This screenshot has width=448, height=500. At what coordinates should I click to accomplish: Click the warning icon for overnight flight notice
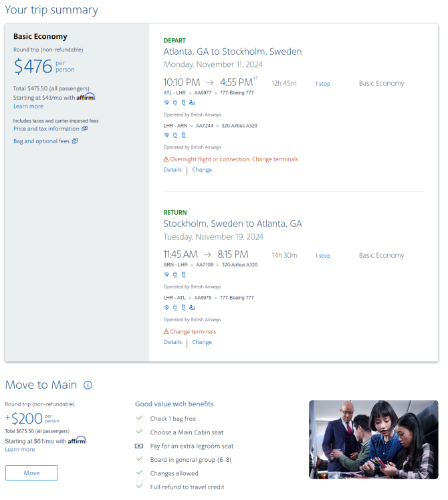(166, 159)
